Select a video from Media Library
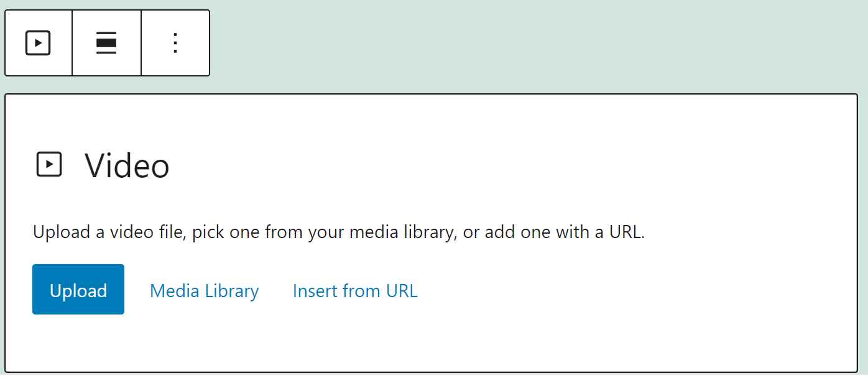Image resolution: width=868 pixels, height=381 pixels. (x=204, y=290)
